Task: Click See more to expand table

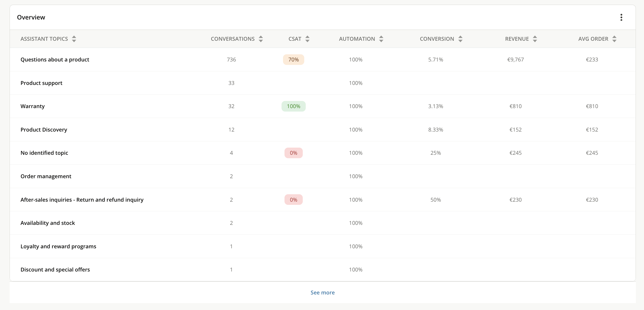Action: pyautogui.click(x=322, y=292)
